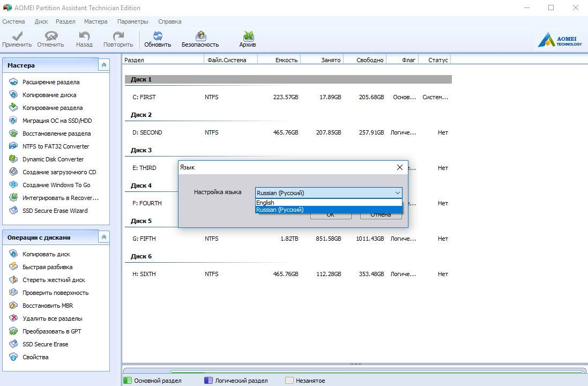Select the C: FIRST partition row

pos(288,97)
